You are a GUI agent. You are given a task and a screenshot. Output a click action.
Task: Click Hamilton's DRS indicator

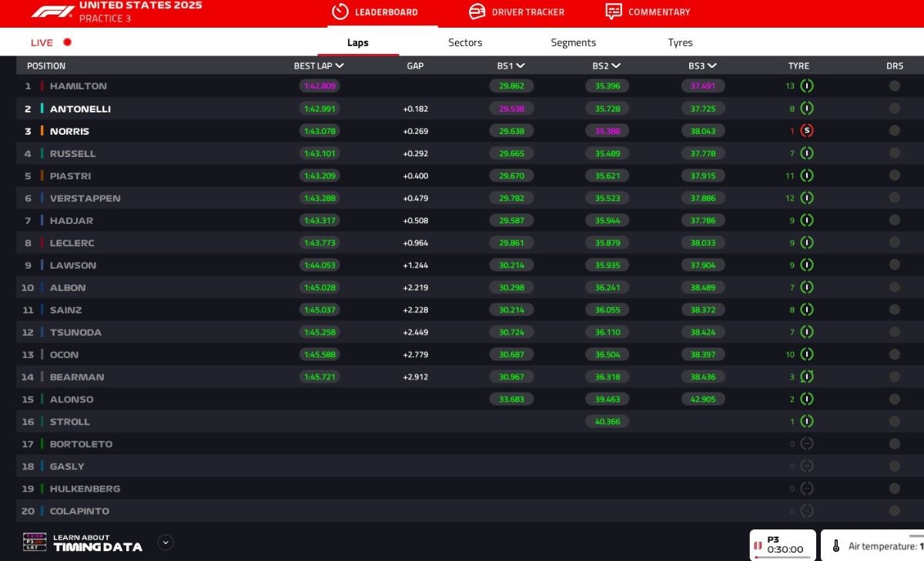894,86
